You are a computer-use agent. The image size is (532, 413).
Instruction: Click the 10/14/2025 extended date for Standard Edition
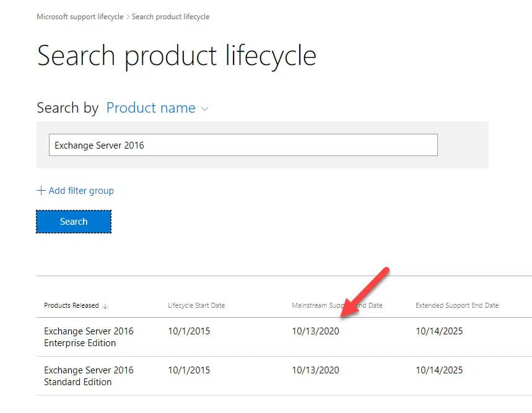click(439, 370)
